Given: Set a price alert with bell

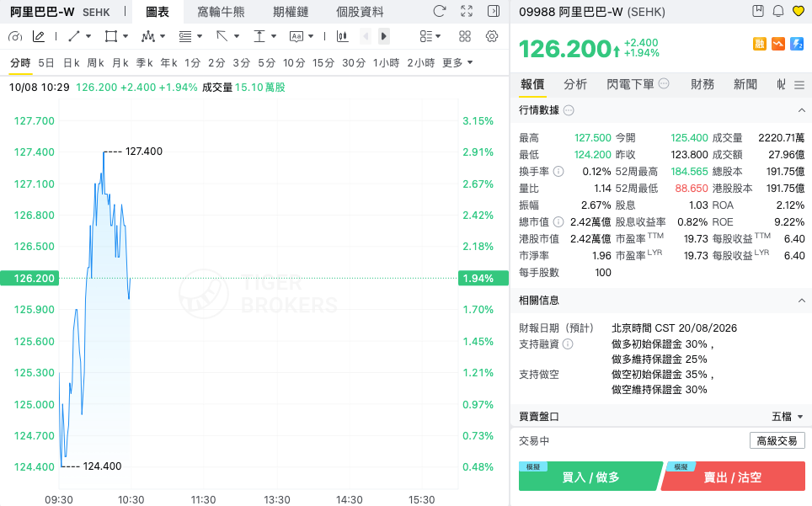Looking at the screenshot, I should tap(778, 11).
